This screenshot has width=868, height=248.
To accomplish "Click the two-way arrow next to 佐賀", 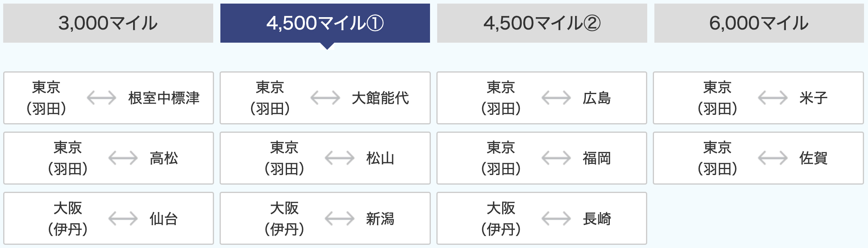I will [772, 158].
